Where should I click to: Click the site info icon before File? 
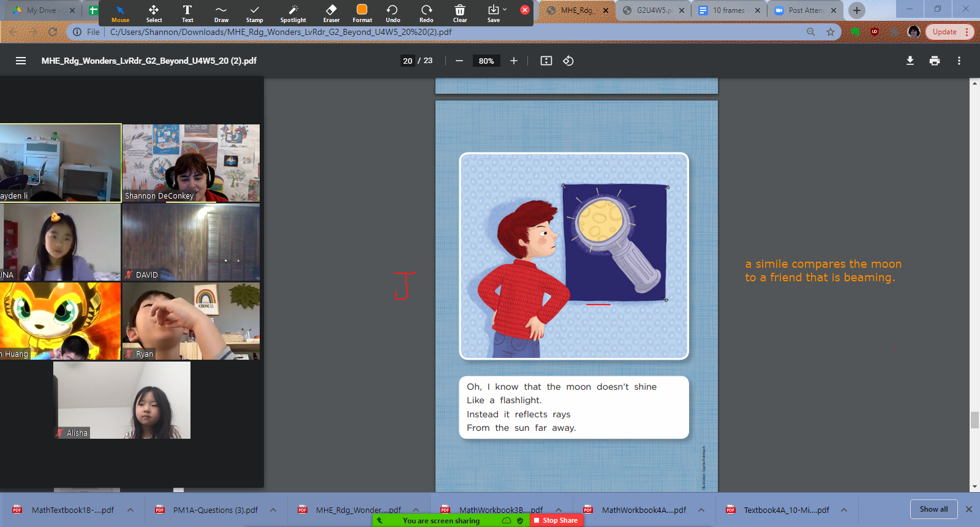[77, 32]
